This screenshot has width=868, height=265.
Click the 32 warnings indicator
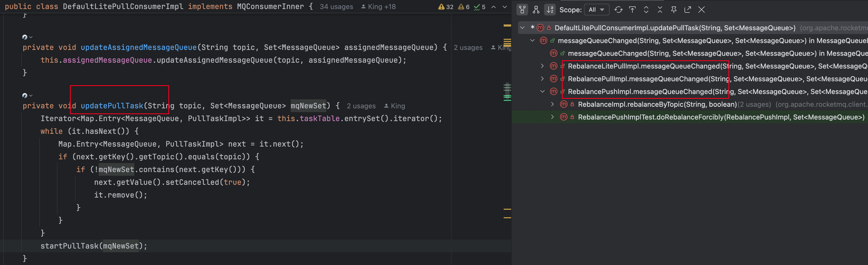(446, 7)
